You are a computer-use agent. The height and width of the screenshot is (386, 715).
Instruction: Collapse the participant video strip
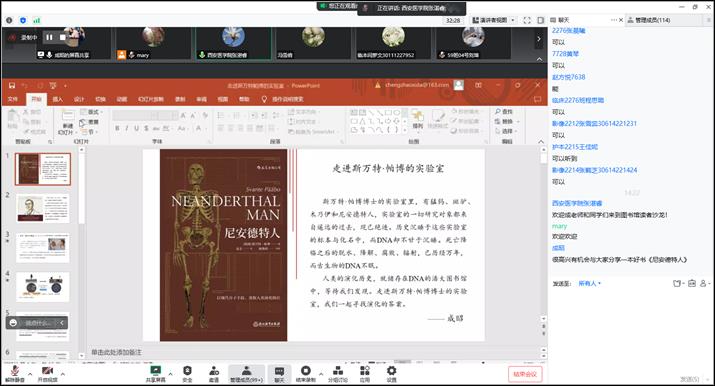(x=539, y=59)
